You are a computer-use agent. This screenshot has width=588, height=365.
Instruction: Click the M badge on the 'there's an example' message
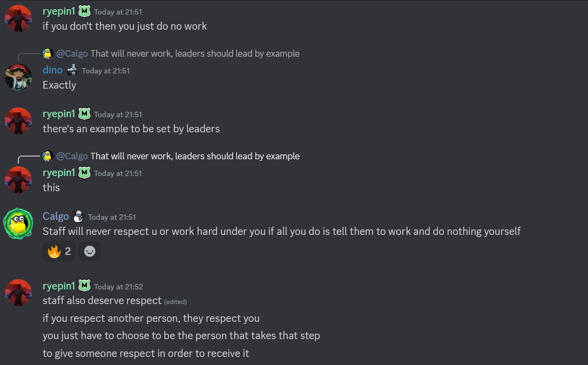point(84,114)
